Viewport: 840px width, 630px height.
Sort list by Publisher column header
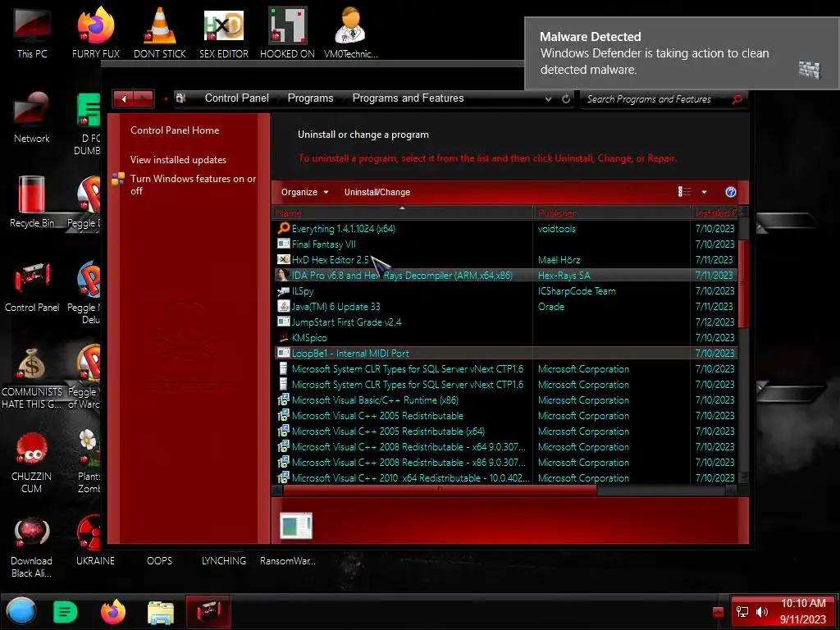[612, 212]
